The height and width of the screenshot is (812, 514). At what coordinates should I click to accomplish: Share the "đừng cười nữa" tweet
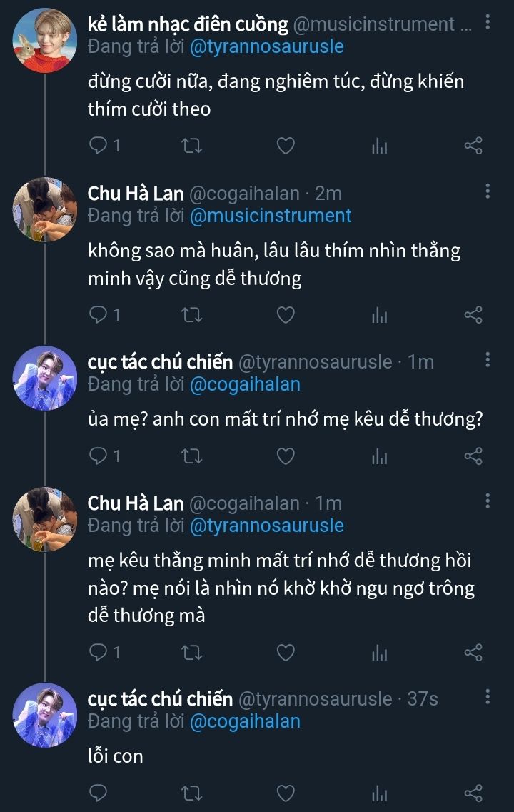[473, 146]
